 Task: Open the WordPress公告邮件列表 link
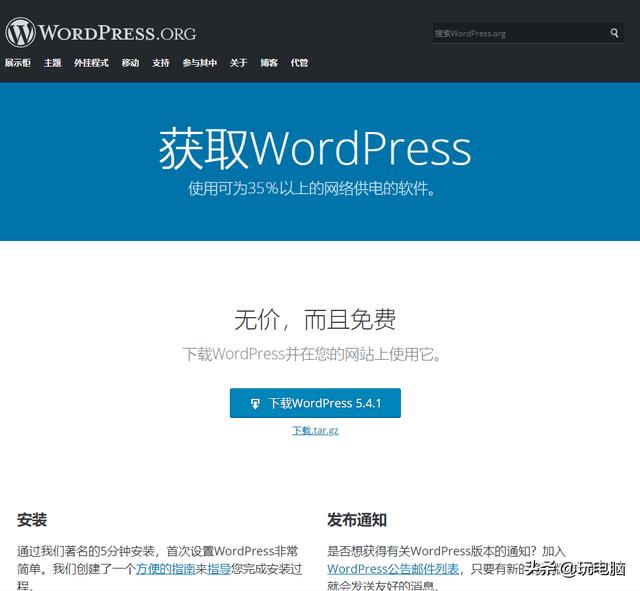(393, 568)
